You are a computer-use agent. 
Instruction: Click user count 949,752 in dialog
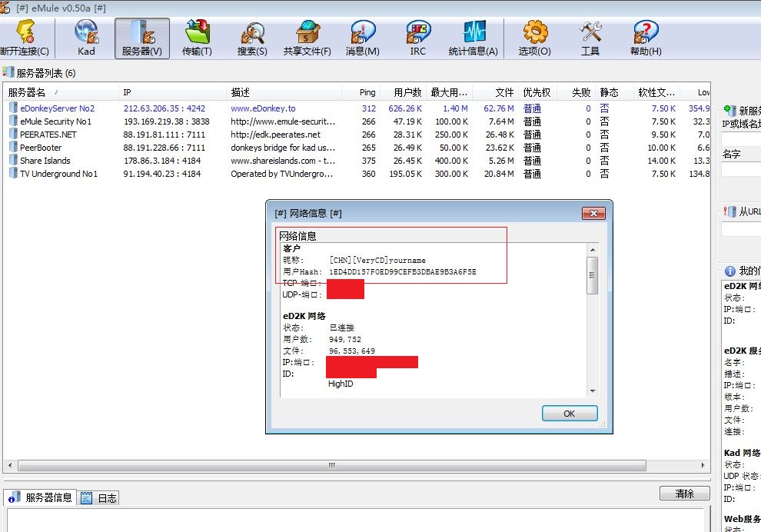[345, 339]
